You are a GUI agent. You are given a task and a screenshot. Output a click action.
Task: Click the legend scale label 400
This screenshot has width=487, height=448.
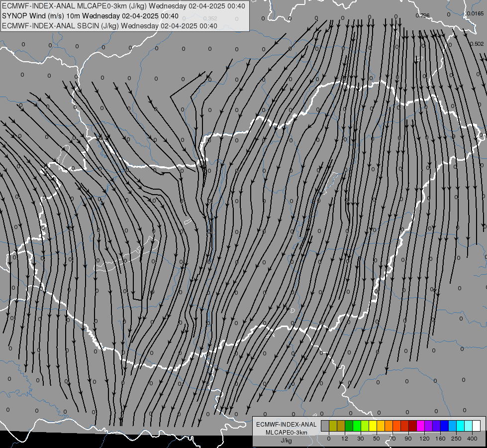click(x=472, y=439)
